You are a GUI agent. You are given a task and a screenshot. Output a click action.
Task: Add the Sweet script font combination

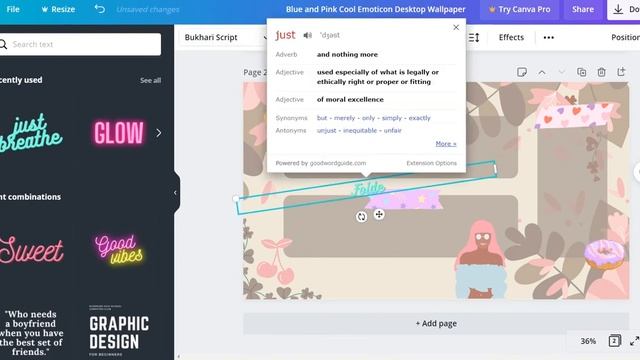[32, 249]
